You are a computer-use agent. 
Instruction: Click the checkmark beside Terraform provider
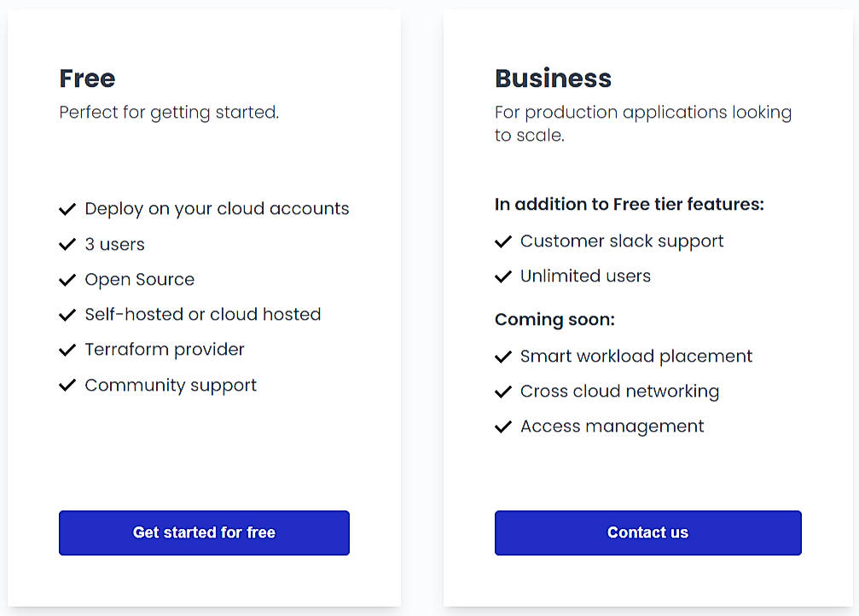point(67,350)
